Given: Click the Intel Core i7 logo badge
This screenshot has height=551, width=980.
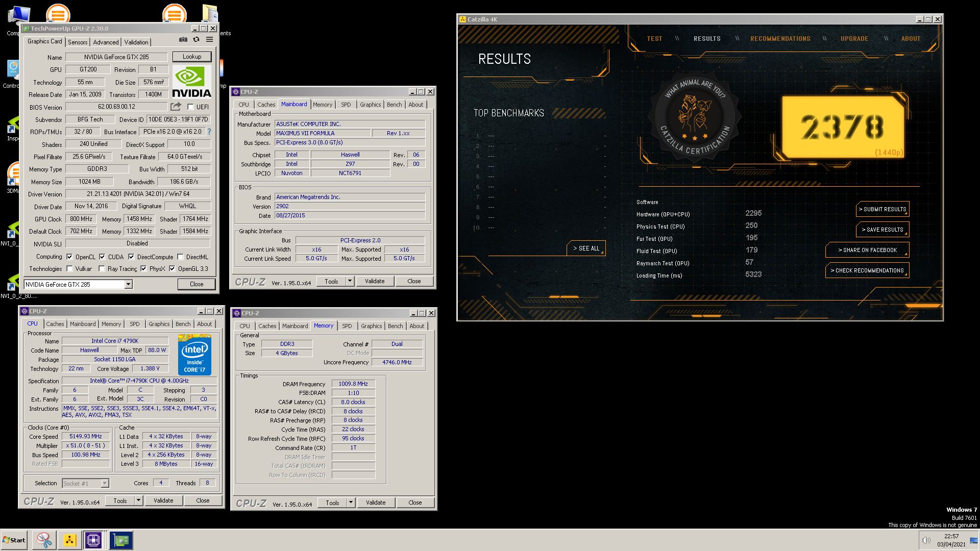Looking at the screenshot, I should 194,355.
